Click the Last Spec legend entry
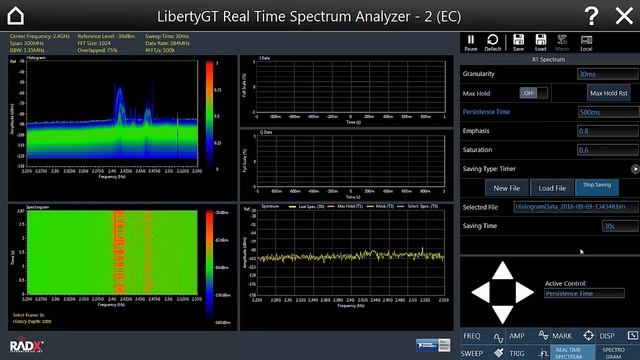The image size is (640, 360). pos(307,207)
